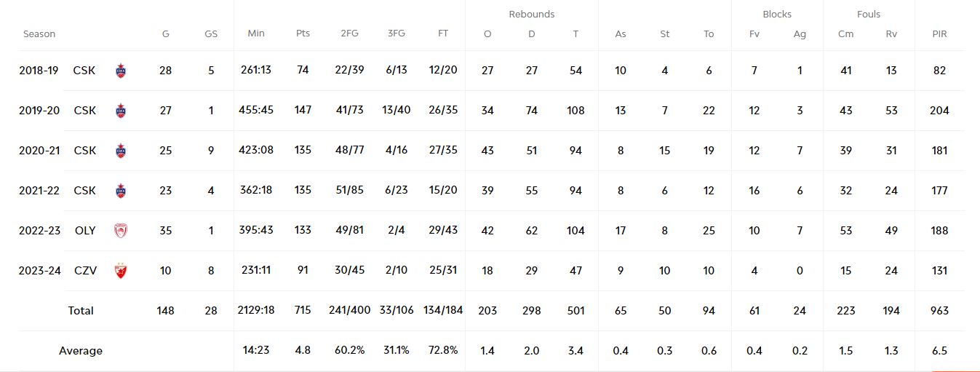Click the OLY team code link

[85, 231]
